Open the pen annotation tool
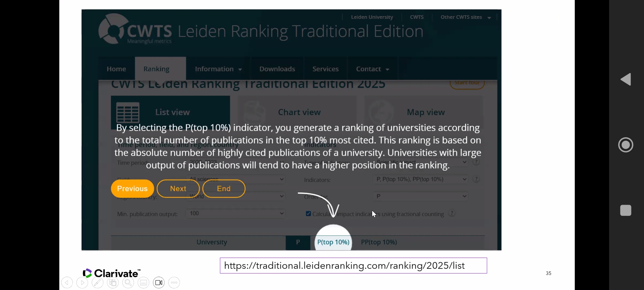The image size is (644, 290). tap(97, 282)
